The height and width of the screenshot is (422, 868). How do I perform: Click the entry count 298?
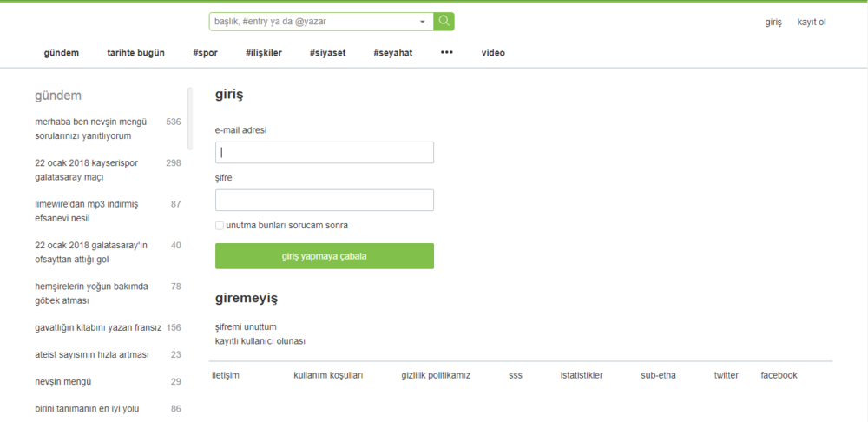[174, 163]
